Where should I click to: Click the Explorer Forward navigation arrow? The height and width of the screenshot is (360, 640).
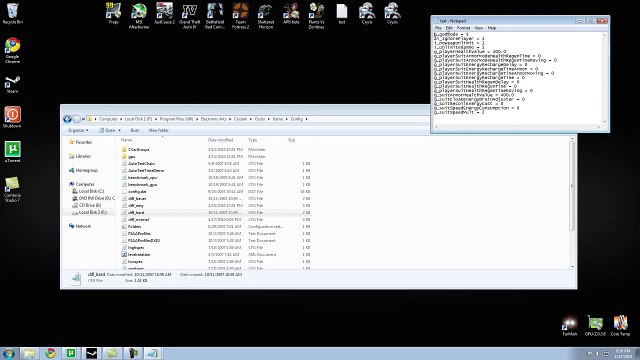pos(76,119)
